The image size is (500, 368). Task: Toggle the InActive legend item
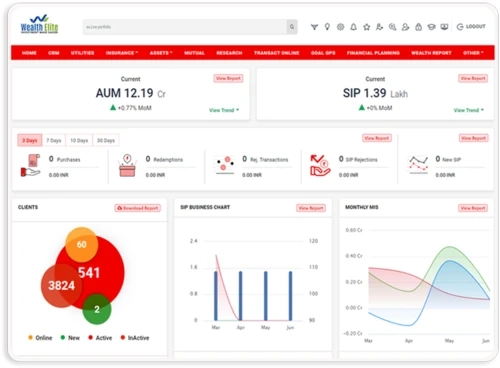[135, 338]
